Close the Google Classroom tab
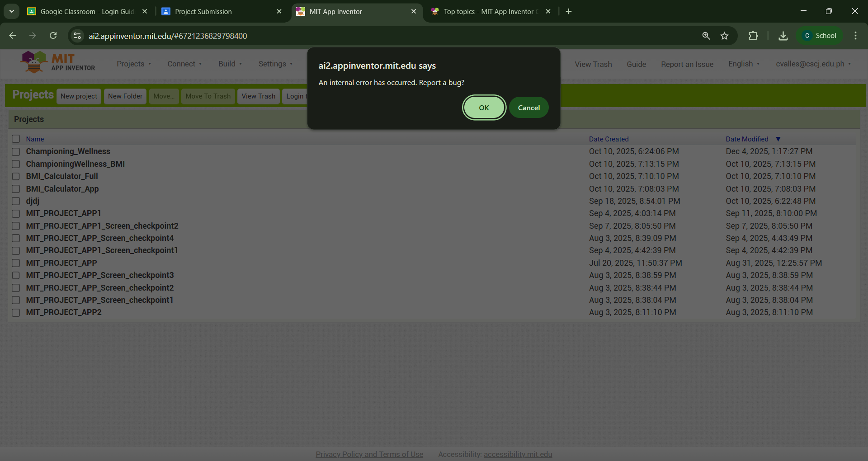The height and width of the screenshot is (461, 868). [x=145, y=11]
